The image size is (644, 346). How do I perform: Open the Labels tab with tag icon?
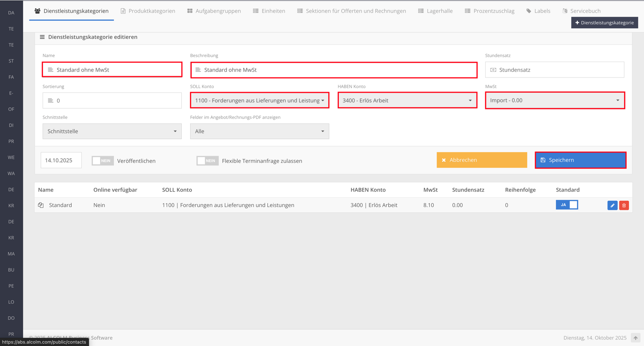tap(529, 11)
